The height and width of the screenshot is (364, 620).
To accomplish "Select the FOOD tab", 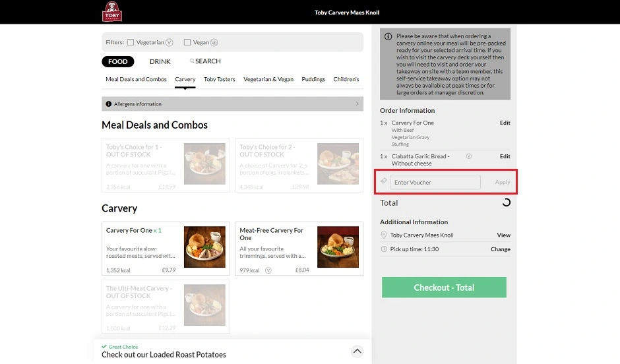I will tap(118, 61).
